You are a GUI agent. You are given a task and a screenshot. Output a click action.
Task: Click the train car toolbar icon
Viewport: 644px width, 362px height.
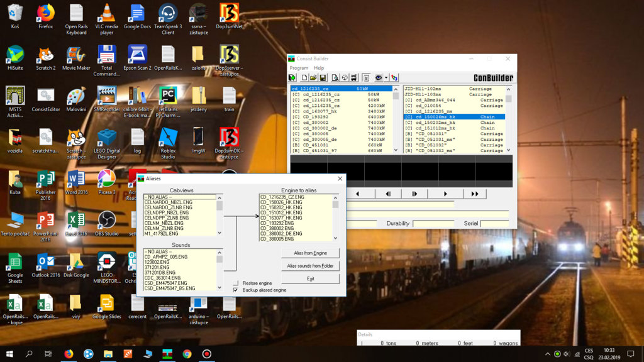click(354, 78)
